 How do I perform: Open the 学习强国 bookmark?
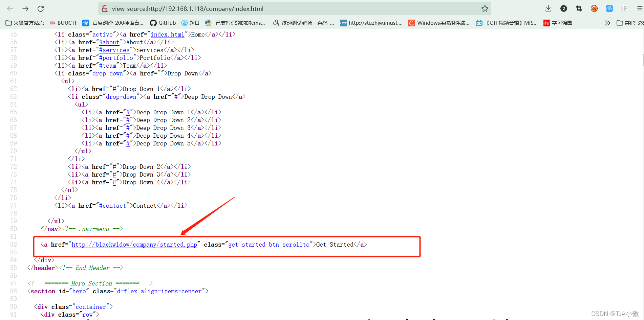(558, 23)
